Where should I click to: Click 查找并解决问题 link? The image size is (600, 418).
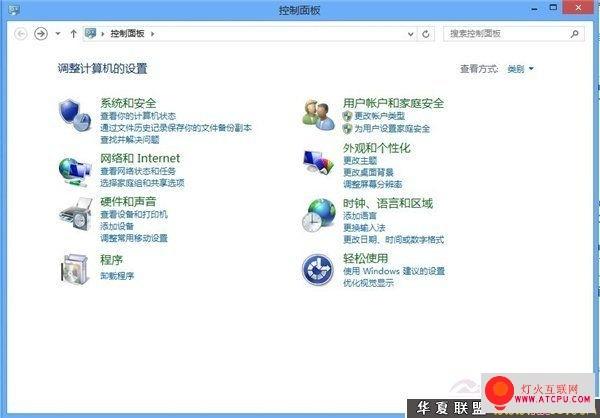[129, 140]
